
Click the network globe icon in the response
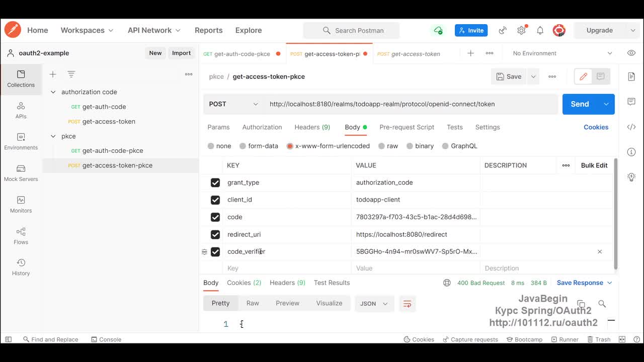pos(447,283)
